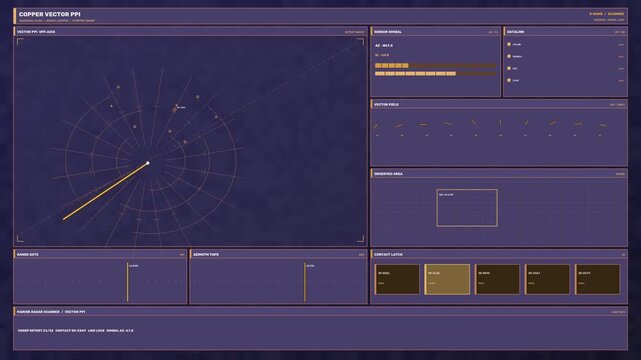Toggle the last Datalink checkbox (Sync)
The height and width of the screenshot is (360, 641).
[509, 80]
